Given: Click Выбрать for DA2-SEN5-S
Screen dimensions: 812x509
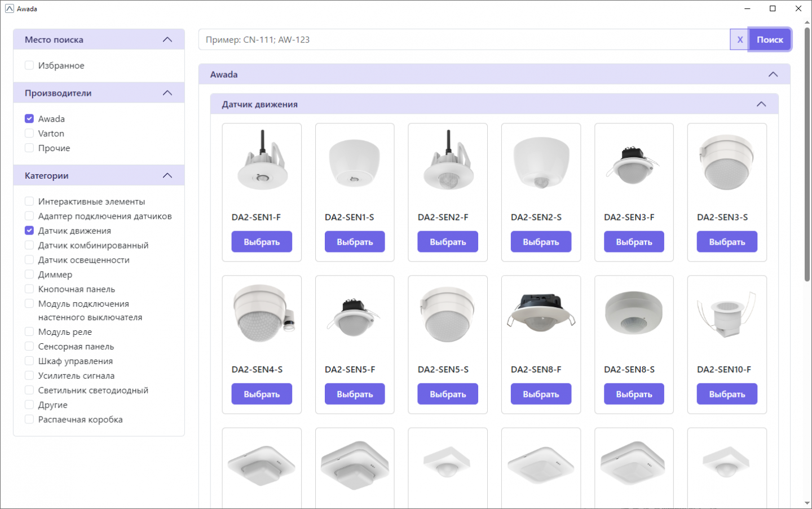Looking at the screenshot, I should [x=448, y=394].
